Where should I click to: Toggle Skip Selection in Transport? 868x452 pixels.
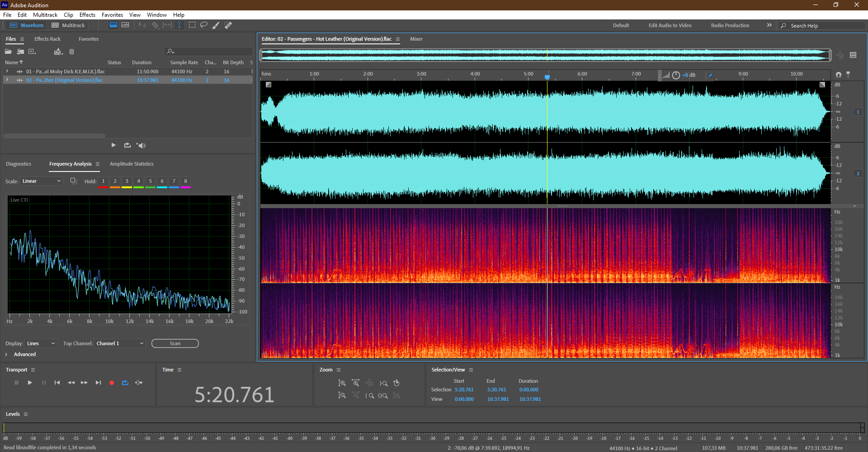pos(139,383)
